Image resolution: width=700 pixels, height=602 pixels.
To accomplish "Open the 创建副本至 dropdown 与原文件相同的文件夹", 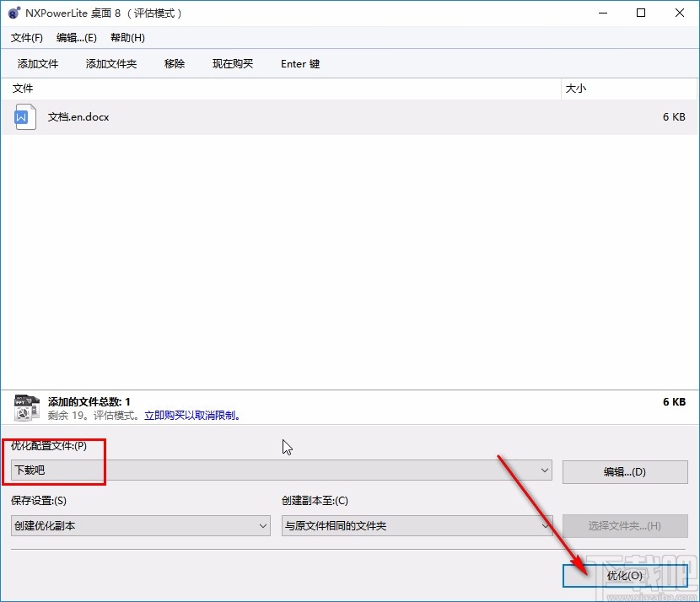I will [417, 525].
